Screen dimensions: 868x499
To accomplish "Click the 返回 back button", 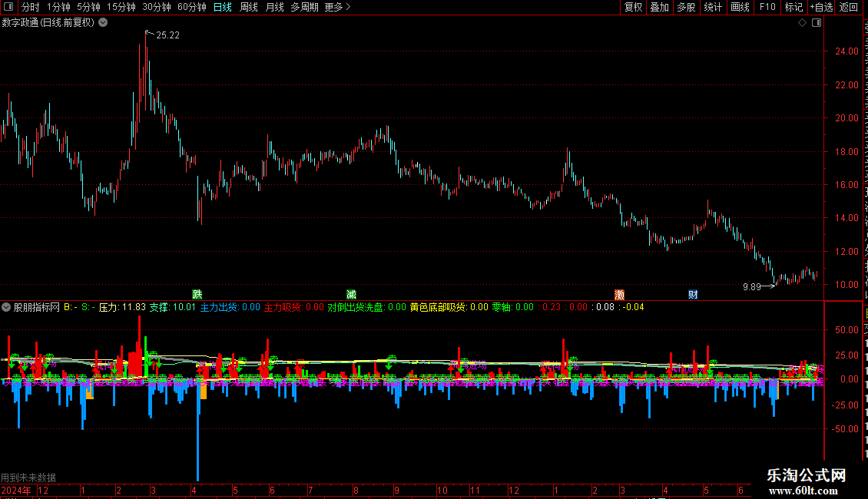I will pos(848,7).
